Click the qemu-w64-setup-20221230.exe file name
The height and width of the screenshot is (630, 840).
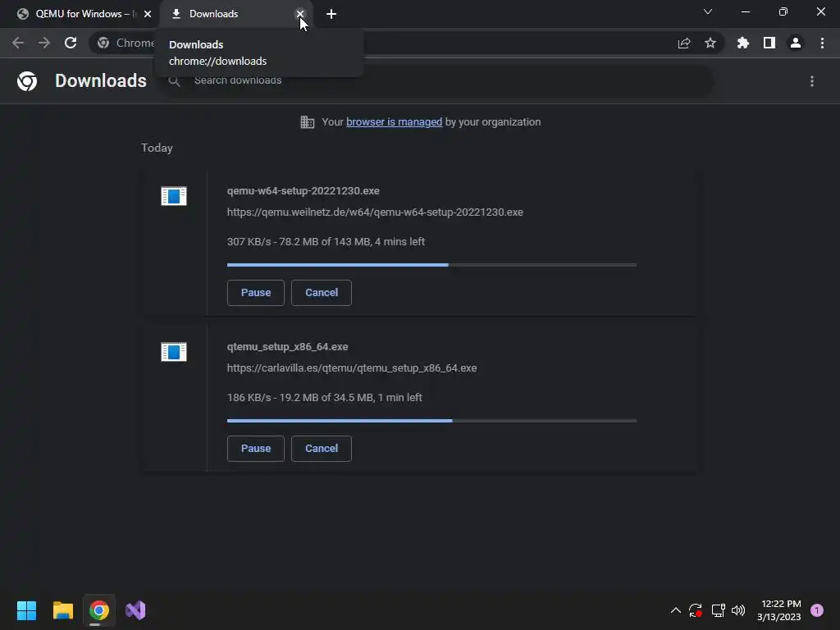[x=304, y=190]
